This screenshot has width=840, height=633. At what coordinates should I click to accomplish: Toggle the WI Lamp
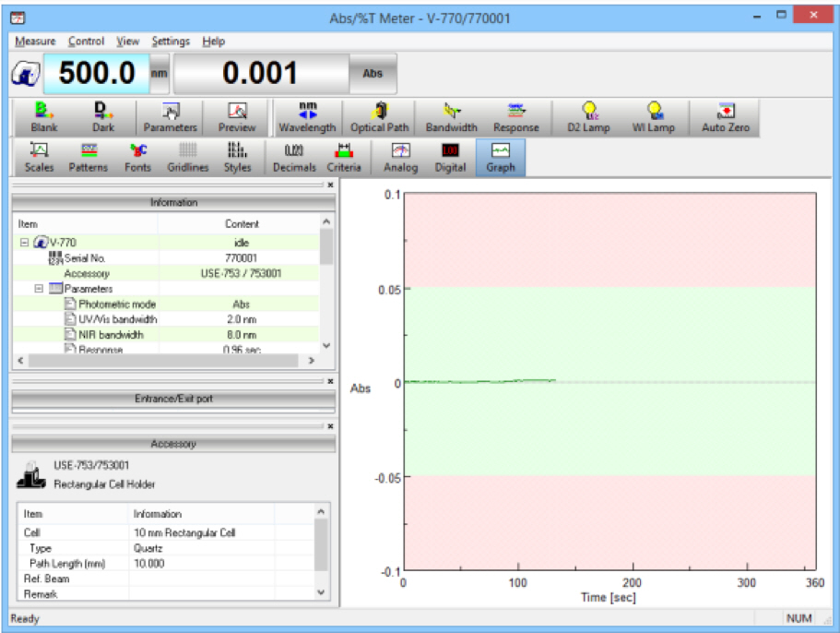(x=653, y=117)
